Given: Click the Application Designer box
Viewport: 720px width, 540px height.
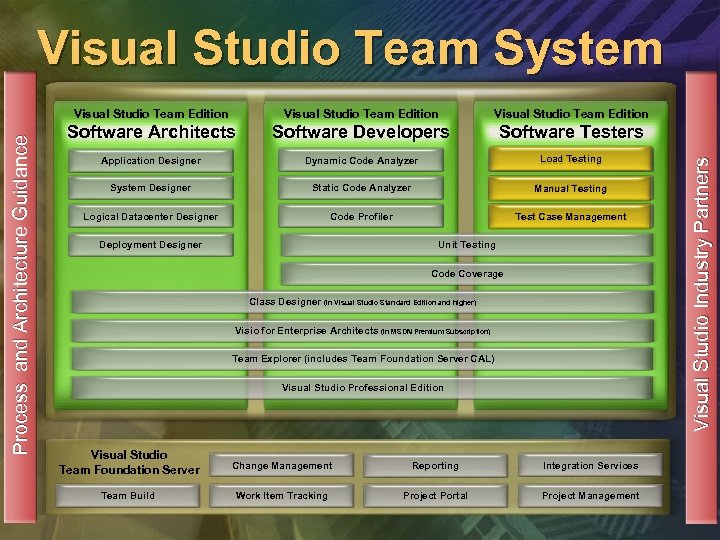Looking at the screenshot, I should [x=151, y=161].
